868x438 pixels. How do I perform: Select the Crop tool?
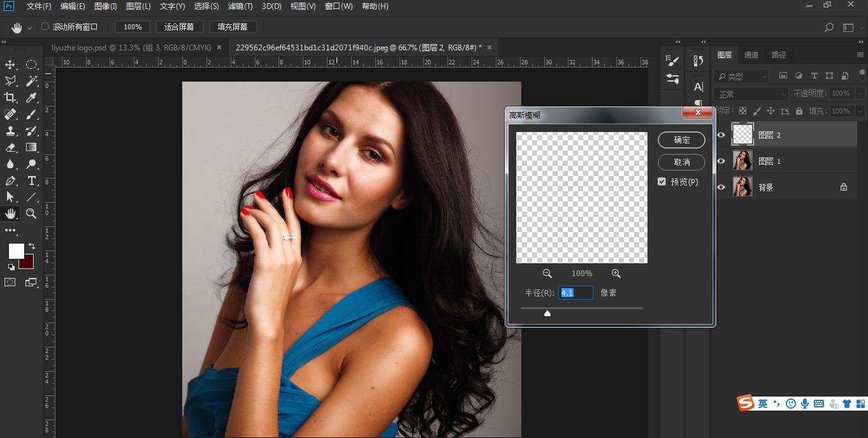[x=10, y=98]
